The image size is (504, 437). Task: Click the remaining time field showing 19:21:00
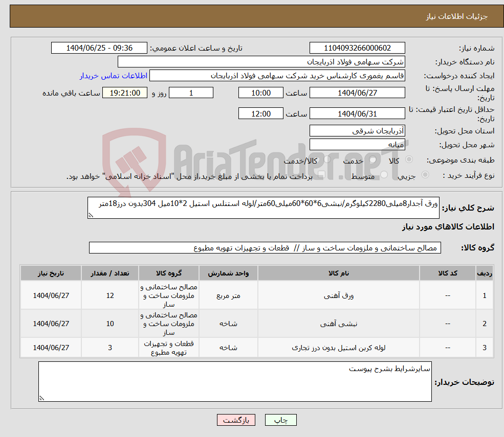[x=125, y=93]
